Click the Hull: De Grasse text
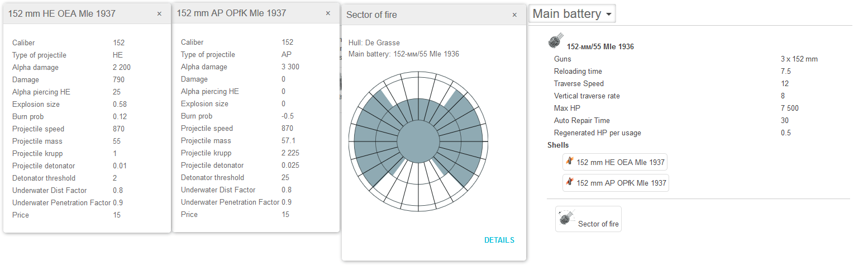 tap(374, 43)
